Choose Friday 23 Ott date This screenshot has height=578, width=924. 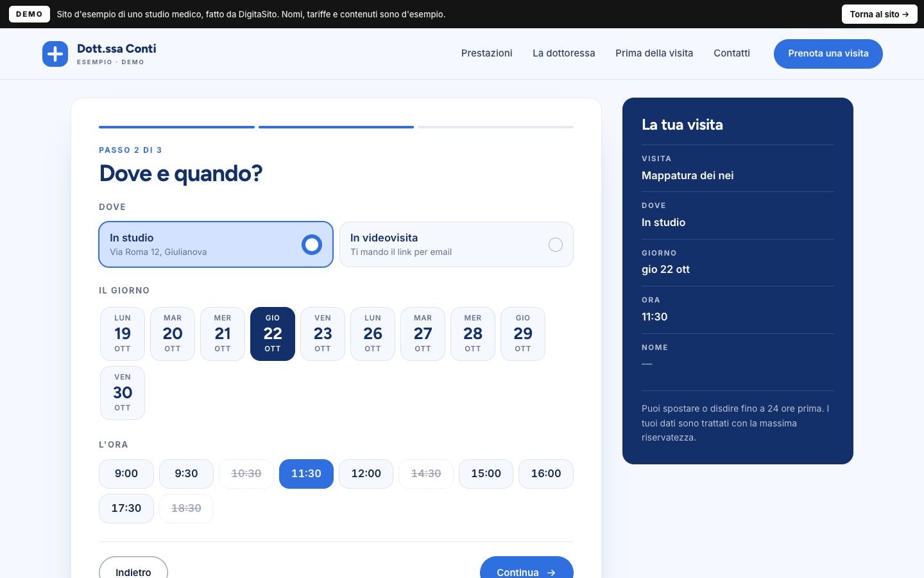[x=323, y=334]
